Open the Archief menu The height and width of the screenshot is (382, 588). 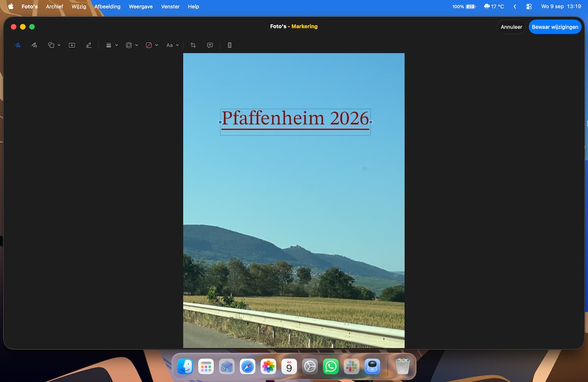[54, 6]
